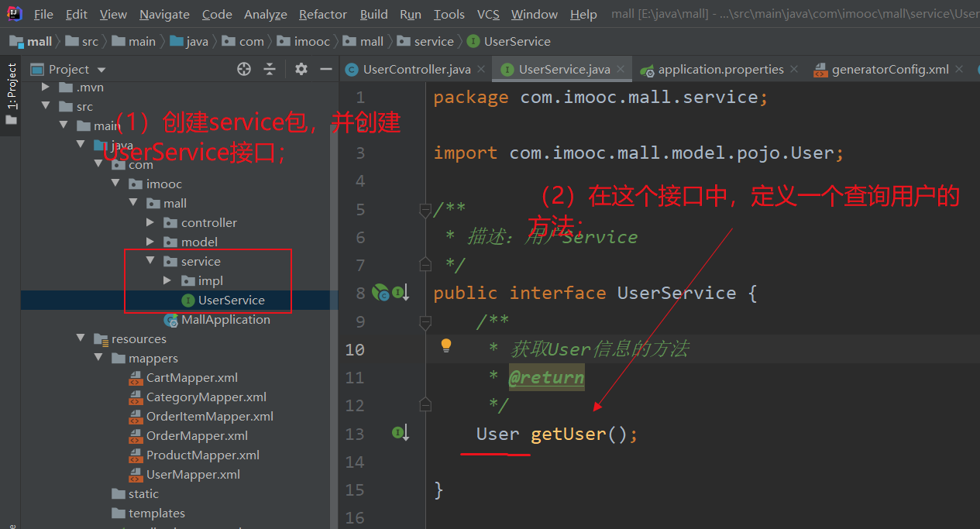Open the Refactor menu

coord(323,14)
